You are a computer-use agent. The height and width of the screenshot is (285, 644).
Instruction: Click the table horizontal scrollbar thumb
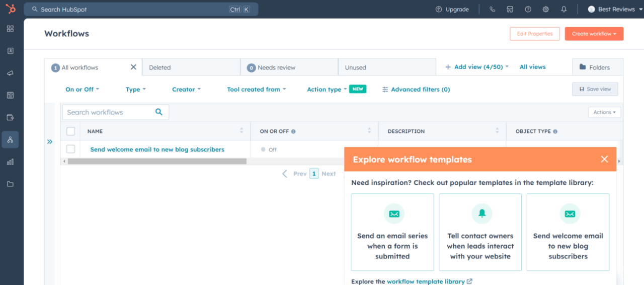[157, 161]
